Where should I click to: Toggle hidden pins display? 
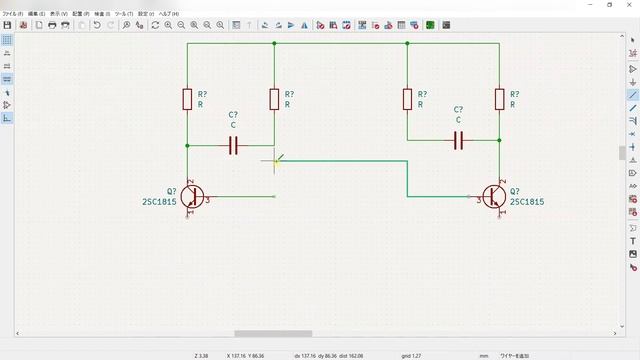click(7, 105)
